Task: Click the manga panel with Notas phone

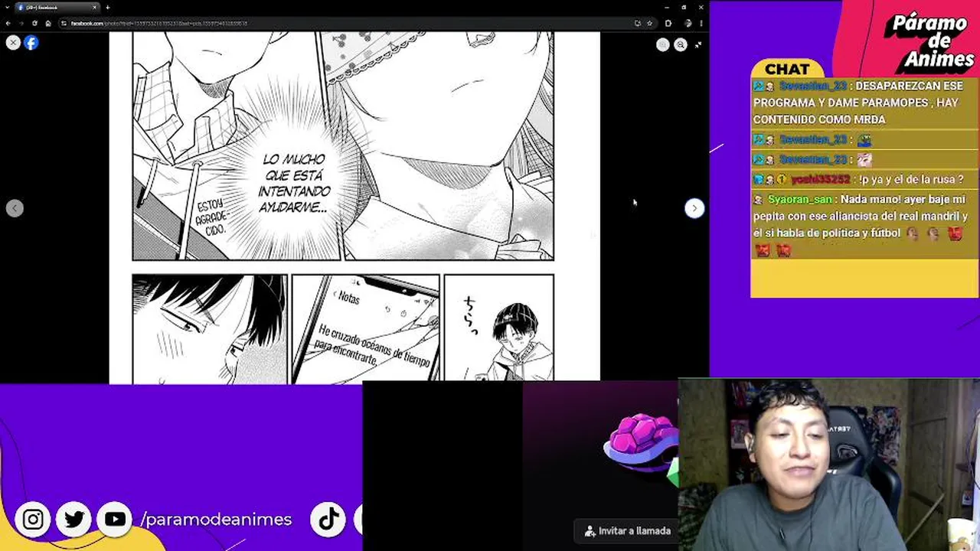Action: 366,328
